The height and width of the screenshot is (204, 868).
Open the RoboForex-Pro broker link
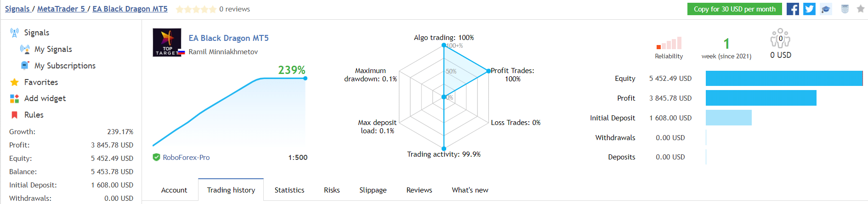(186, 158)
